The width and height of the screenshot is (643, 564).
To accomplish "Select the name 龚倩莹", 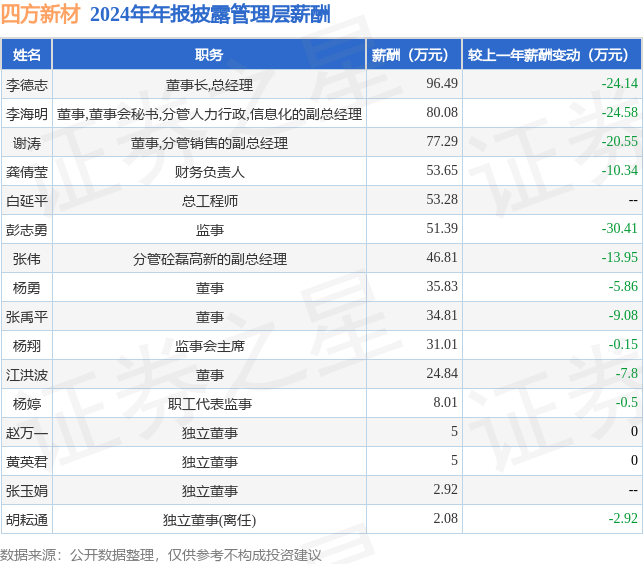I will (27, 172).
